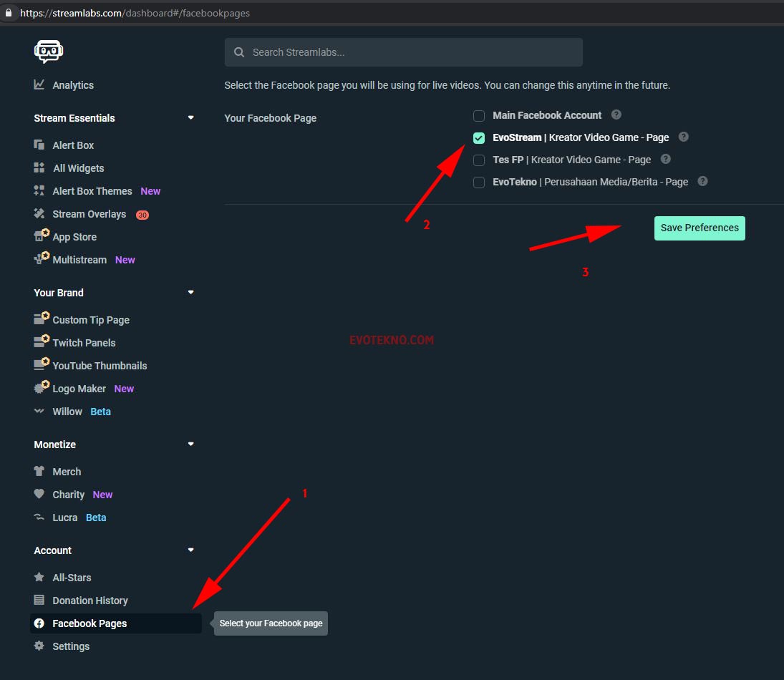Open the Analytics menu item
Image resolution: width=784 pixels, height=680 pixels.
click(x=73, y=85)
